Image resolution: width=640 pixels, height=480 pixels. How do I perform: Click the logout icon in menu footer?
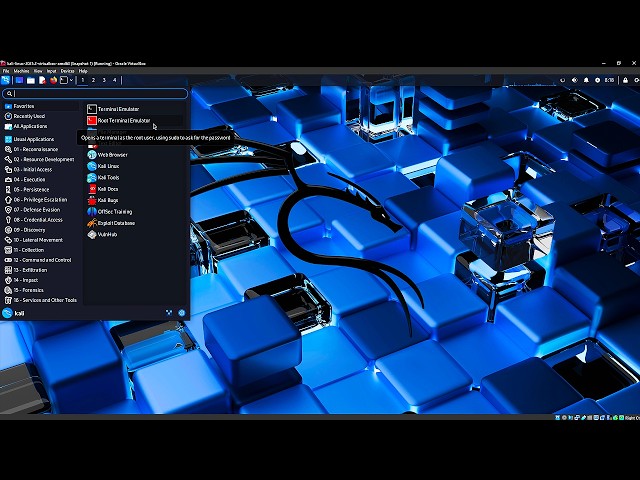coord(182,313)
